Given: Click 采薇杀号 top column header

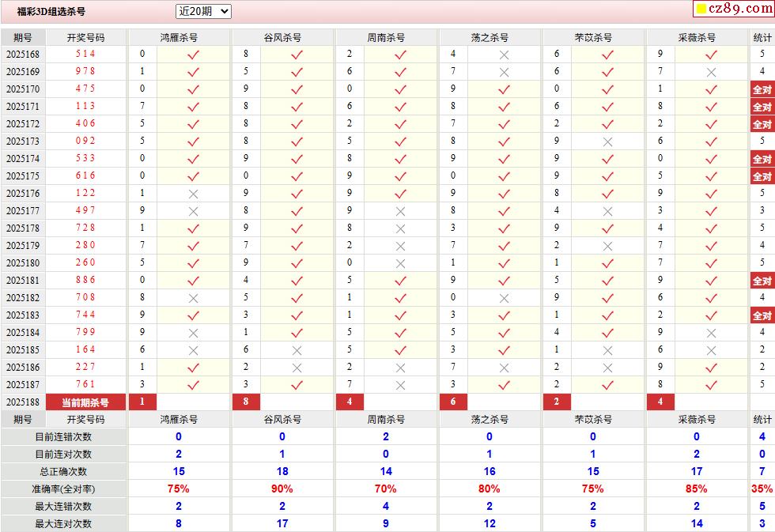Looking at the screenshot, I should click(697, 37).
